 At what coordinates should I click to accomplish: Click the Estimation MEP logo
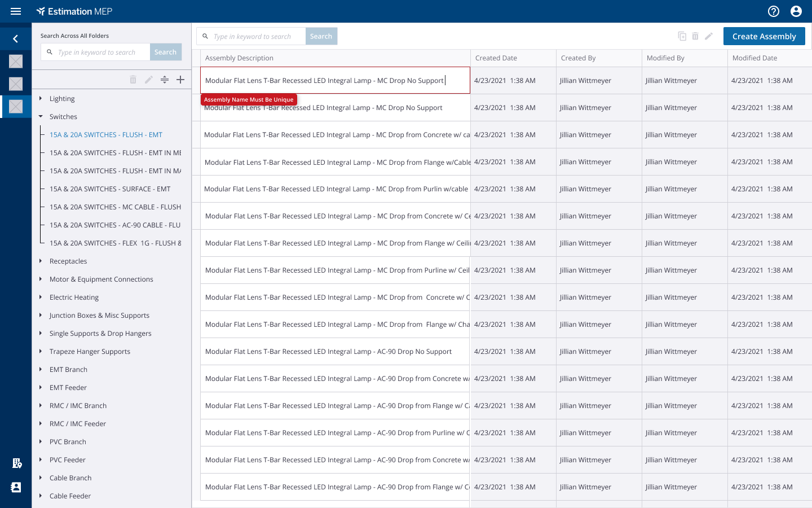(74, 11)
